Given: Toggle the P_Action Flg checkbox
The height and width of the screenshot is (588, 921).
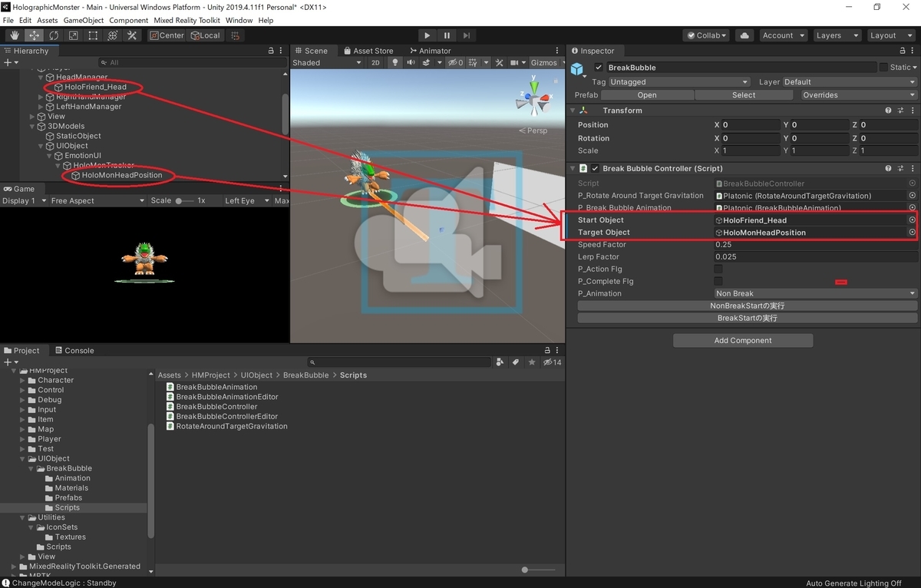Looking at the screenshot, I should pyautogui.click(x=718, y=269).
